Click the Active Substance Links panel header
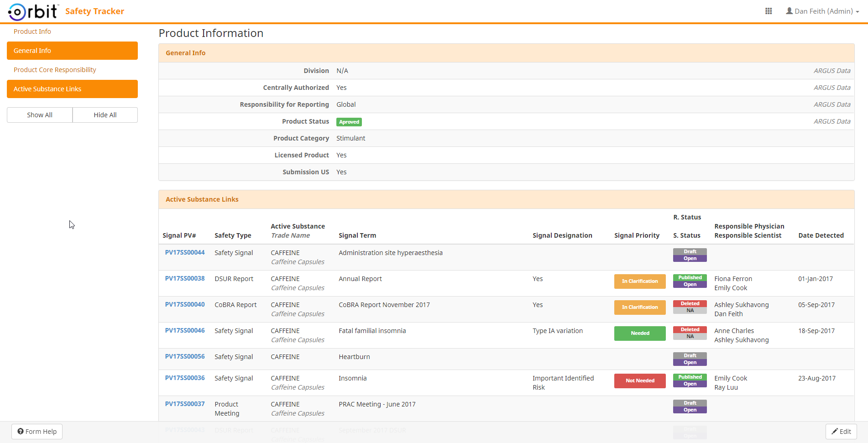This screenshot has height=443, width=868. click(506, 199)
